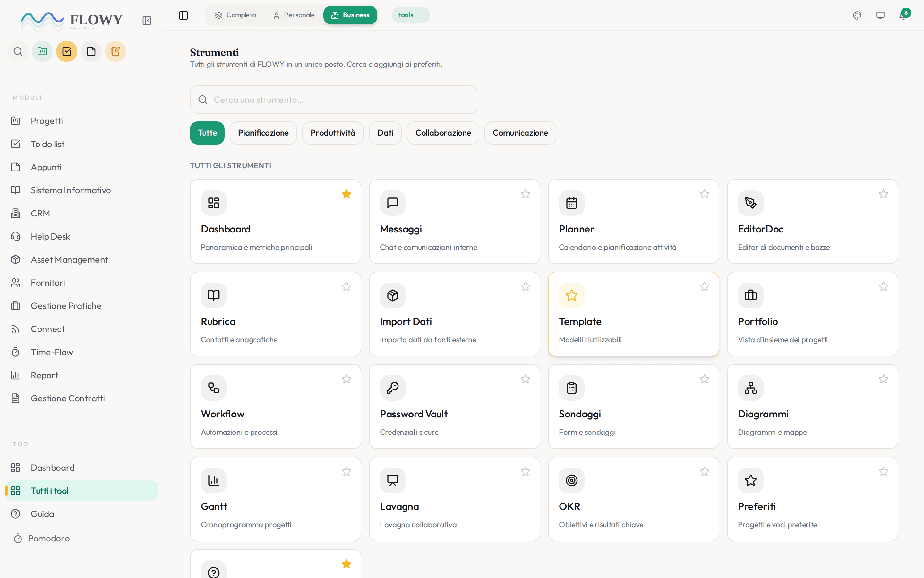The image size is (924, 578).
Task: Open the yellow to-do checklist quick icon
Action: tap(67, 51)
